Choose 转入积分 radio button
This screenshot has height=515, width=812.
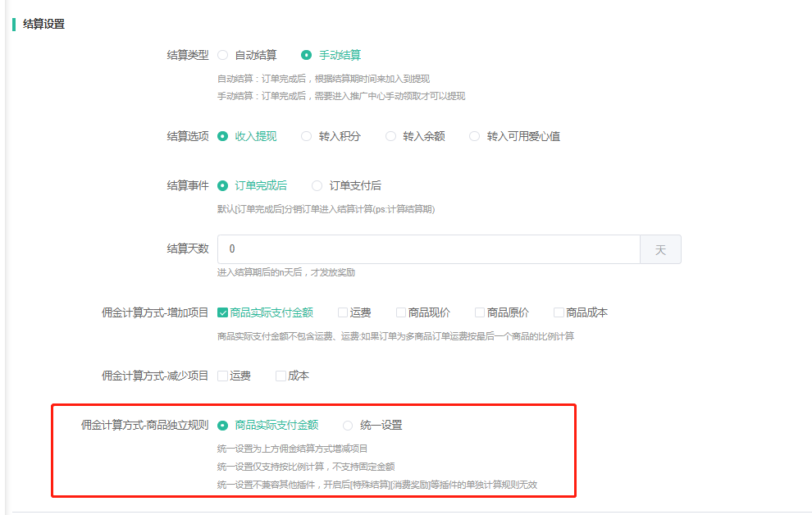307,136
